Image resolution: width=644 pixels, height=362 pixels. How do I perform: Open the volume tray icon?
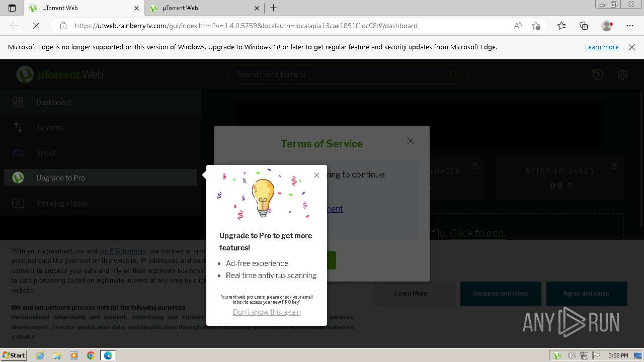point(571,355)
